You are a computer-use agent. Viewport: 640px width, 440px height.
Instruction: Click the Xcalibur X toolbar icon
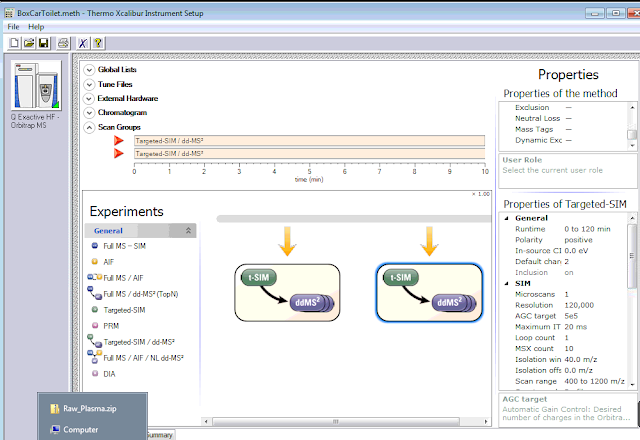coord(83,43)
